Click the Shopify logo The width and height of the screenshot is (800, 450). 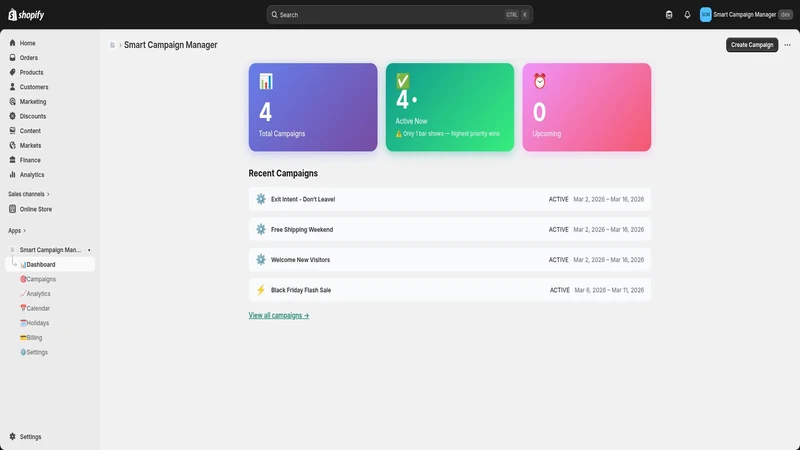pos(26,15)
